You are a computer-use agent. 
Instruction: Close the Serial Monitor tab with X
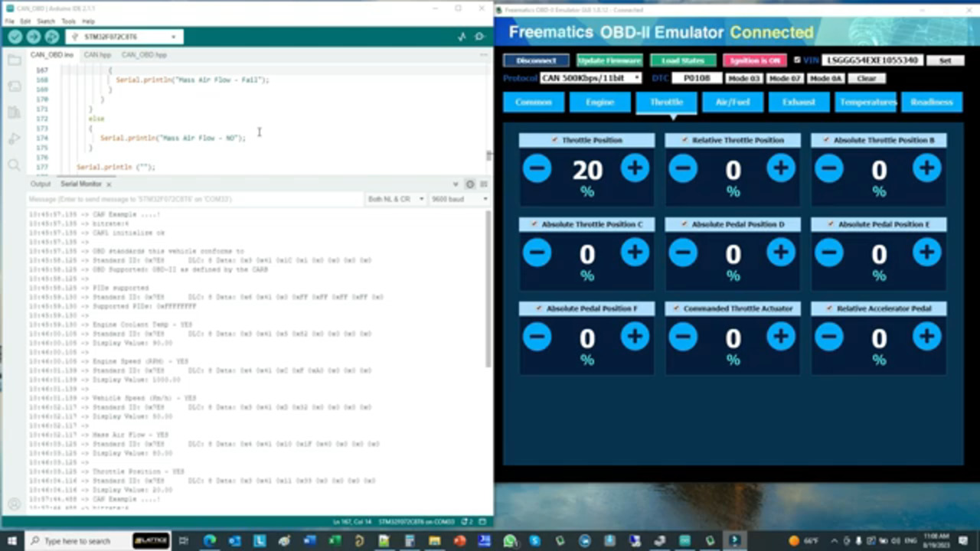(x=109, y=184)
